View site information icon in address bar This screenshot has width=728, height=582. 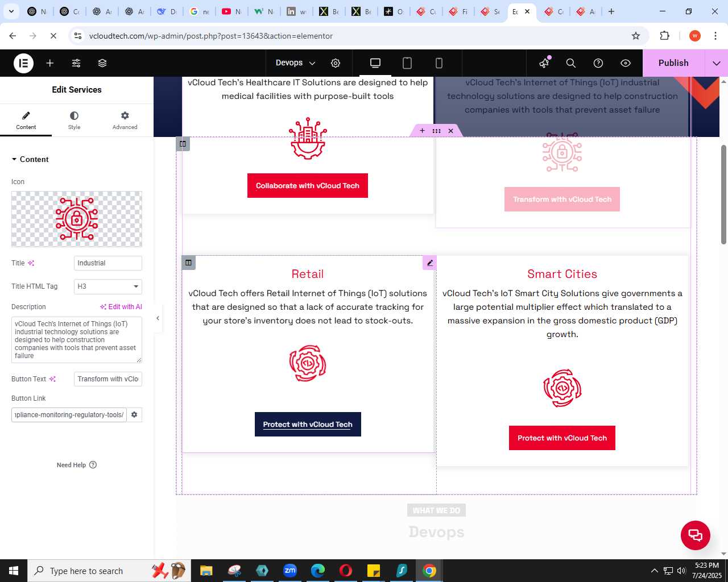(78, 36)
